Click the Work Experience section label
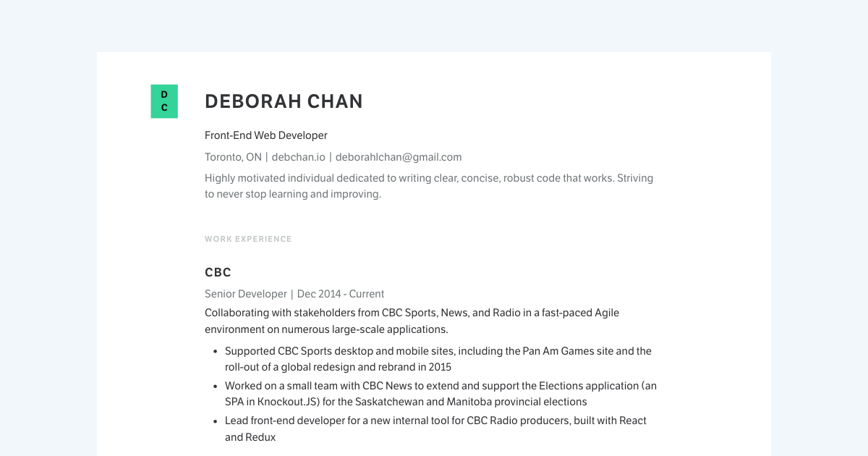Screen dimensions: 868x456 [248, 239]
